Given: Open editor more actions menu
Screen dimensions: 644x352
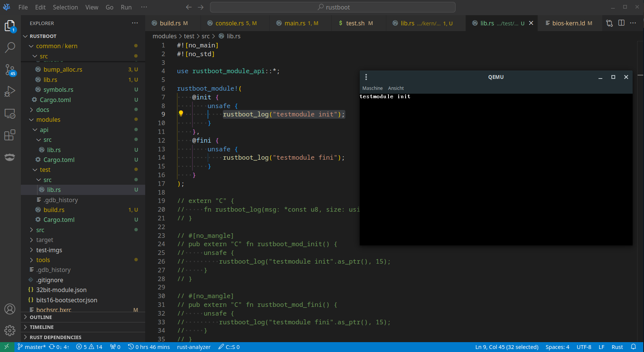Looking at the screenshot, I should tap(633, 23).
